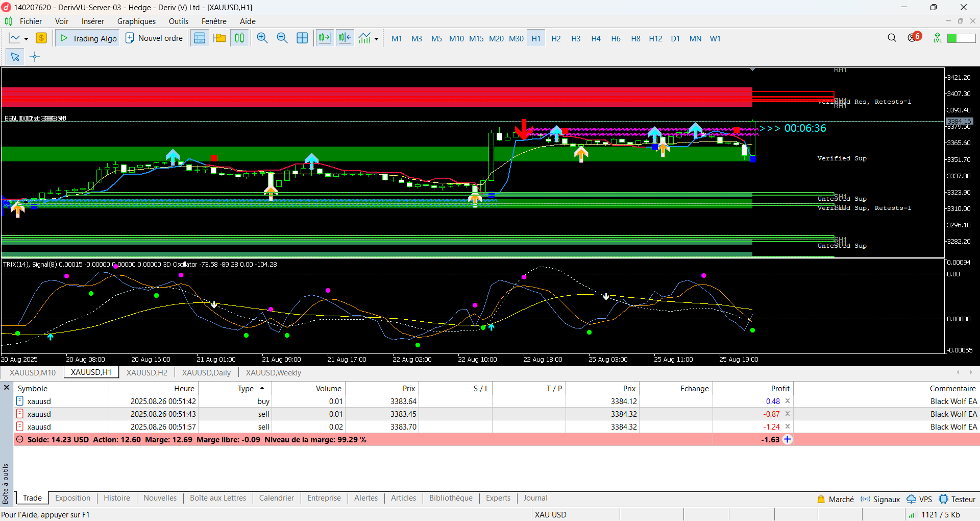Open the Experts tab
This screenshot has width=980, height=521.
[498, 498]
